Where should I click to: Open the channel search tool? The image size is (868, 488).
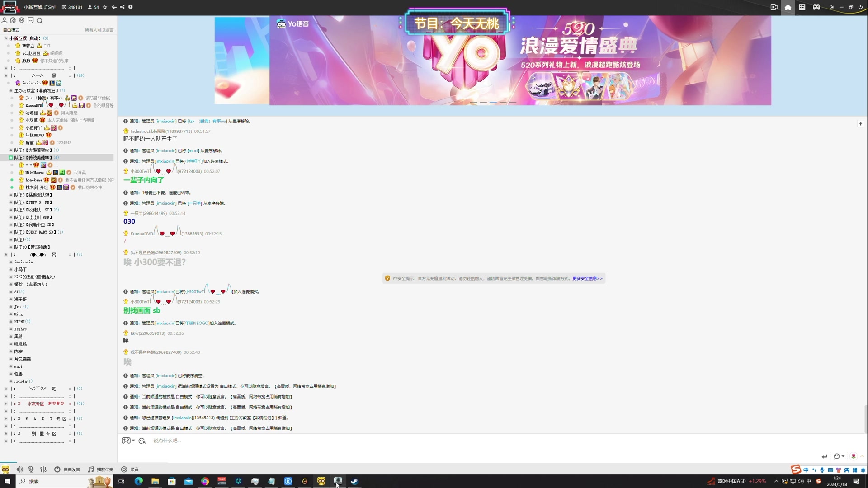40,21
